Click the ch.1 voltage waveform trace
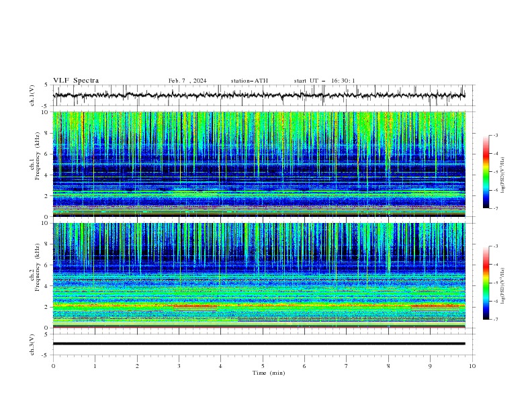 click(259, 95)
